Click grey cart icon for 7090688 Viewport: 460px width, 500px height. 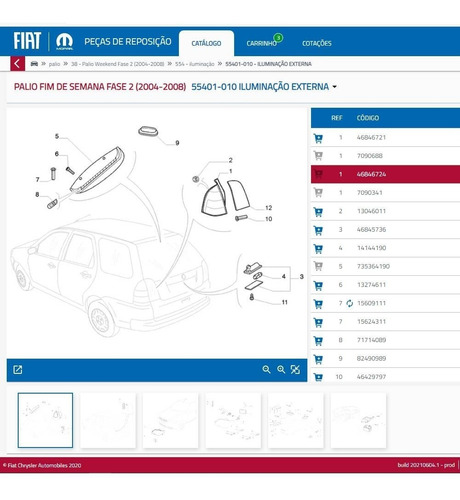318,156
